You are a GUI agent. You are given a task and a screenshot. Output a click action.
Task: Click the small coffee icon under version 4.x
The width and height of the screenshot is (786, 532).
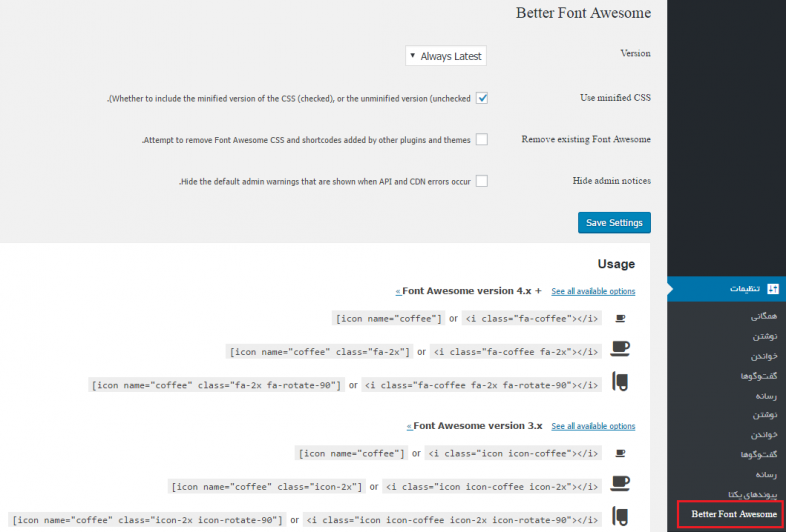(x=620, y=318)
